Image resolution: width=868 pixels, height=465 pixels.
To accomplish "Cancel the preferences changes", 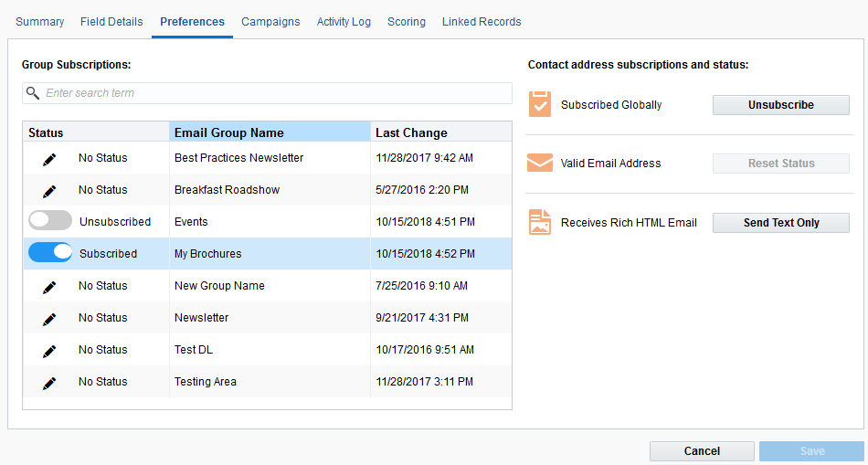I will pyautogui.click(x=702, y=451).
